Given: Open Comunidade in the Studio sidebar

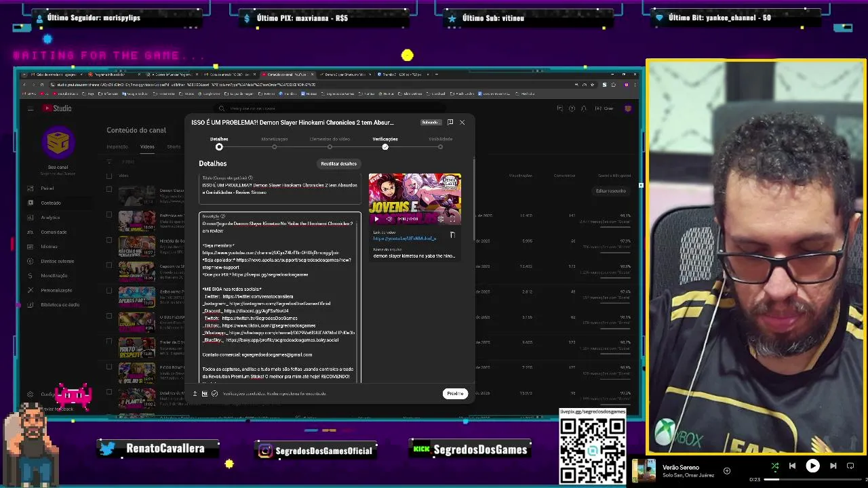Looking at the screenshot, I should 54,232.
